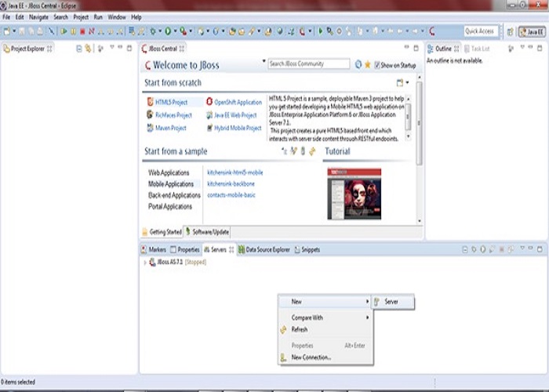The height and width of the screenshot is (392, 549).
Task: Click the OpenShift Application link
Action: (x=238, y=102)
